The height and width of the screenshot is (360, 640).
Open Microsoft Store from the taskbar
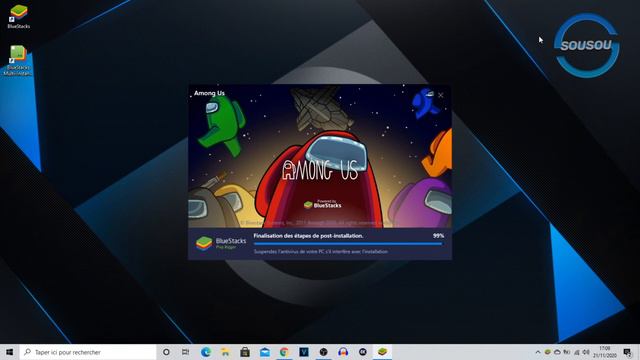(x=244, y=352)
